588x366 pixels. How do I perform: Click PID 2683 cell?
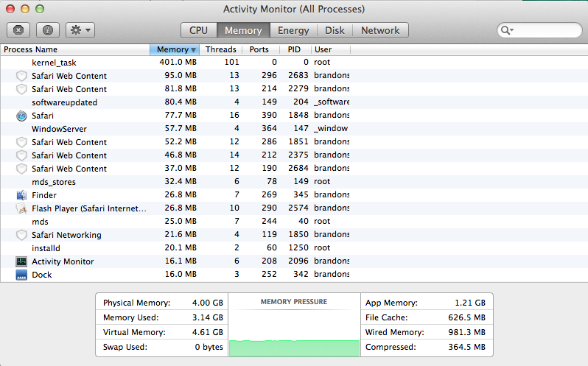coord(298,75)
